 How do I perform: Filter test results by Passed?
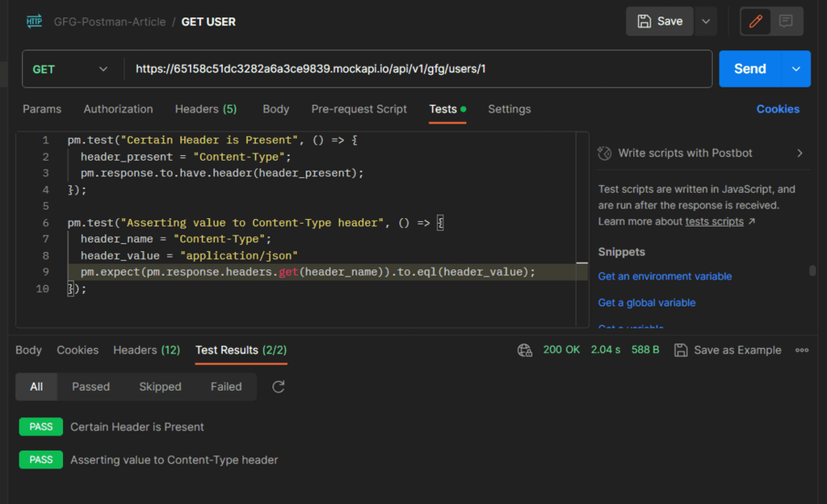pos(90,387)
